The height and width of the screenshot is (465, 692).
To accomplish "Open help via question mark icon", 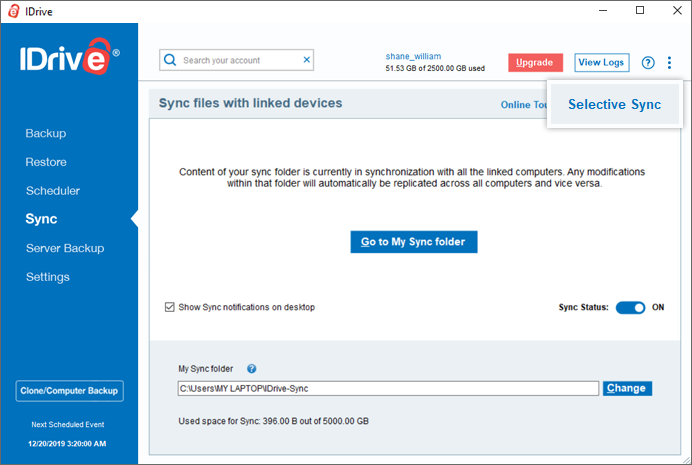I will tap(648, 63).
